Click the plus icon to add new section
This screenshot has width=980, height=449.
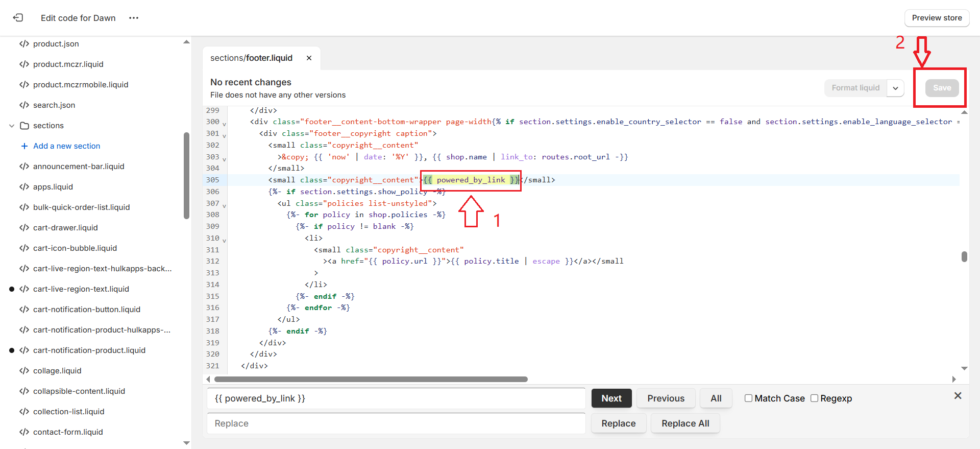[x=24, y=146]
